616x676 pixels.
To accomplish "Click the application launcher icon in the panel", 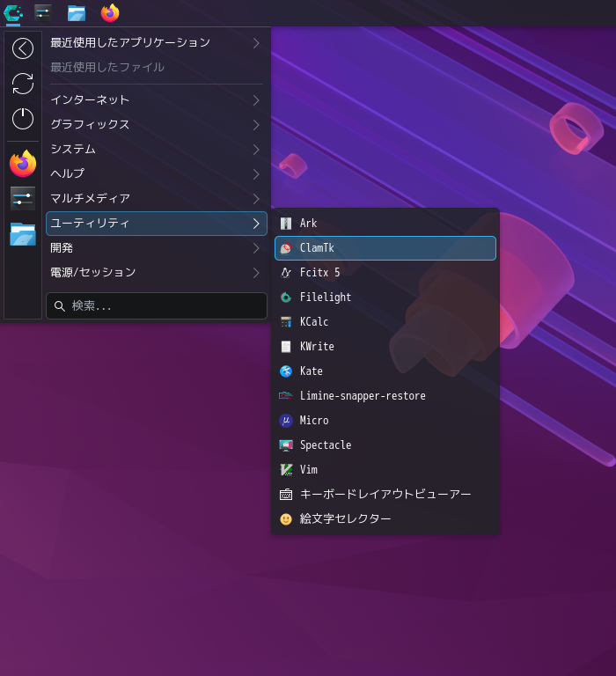I will click(x=13, y=13).
